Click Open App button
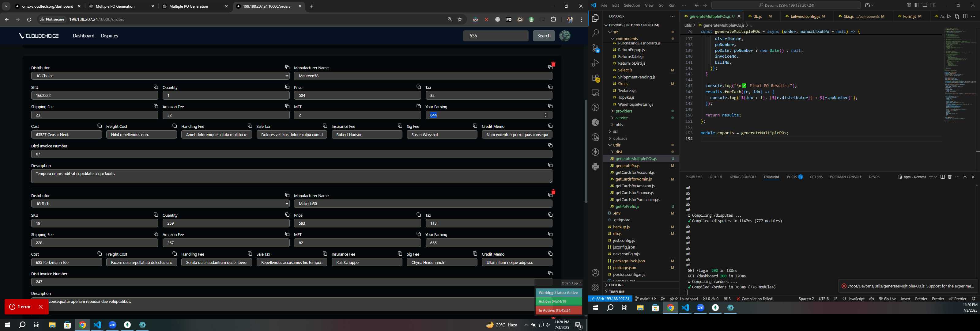Screen dimensions: 980x331 point(571,283)
